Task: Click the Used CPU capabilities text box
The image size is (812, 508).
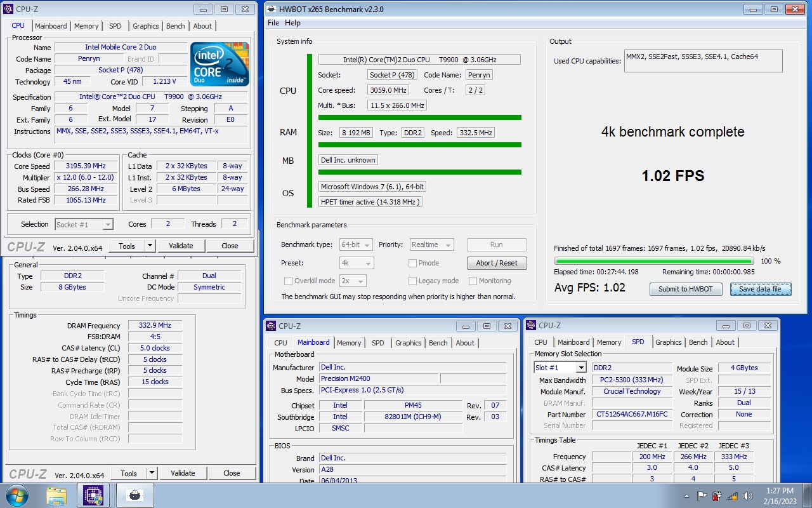Action: 703,61
